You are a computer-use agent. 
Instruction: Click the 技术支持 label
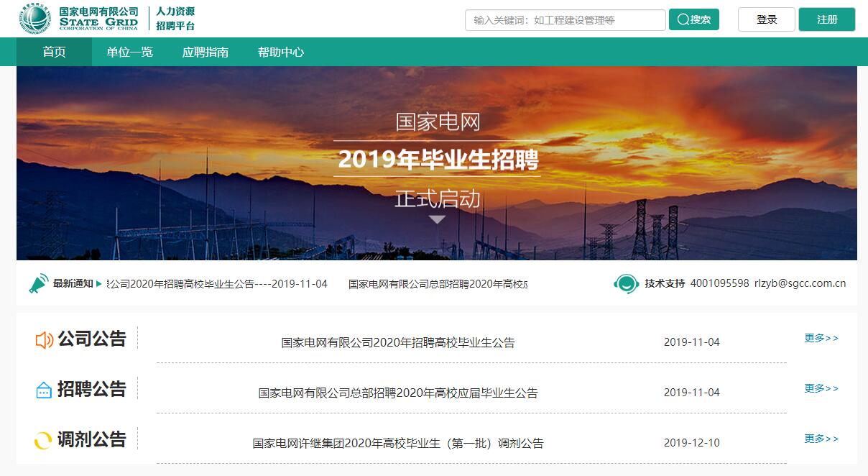tap(665, 283)
